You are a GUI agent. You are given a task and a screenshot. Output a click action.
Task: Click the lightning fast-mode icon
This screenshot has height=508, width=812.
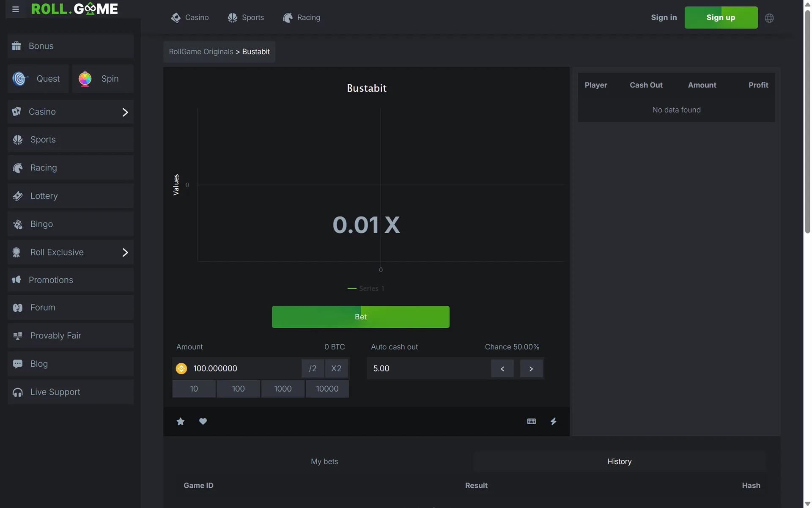[x=553, y=421]
